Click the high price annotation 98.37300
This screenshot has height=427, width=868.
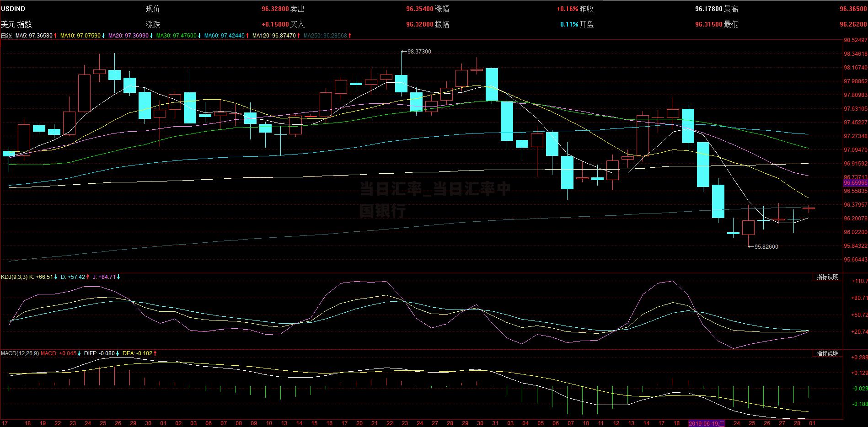click(419, 52)
